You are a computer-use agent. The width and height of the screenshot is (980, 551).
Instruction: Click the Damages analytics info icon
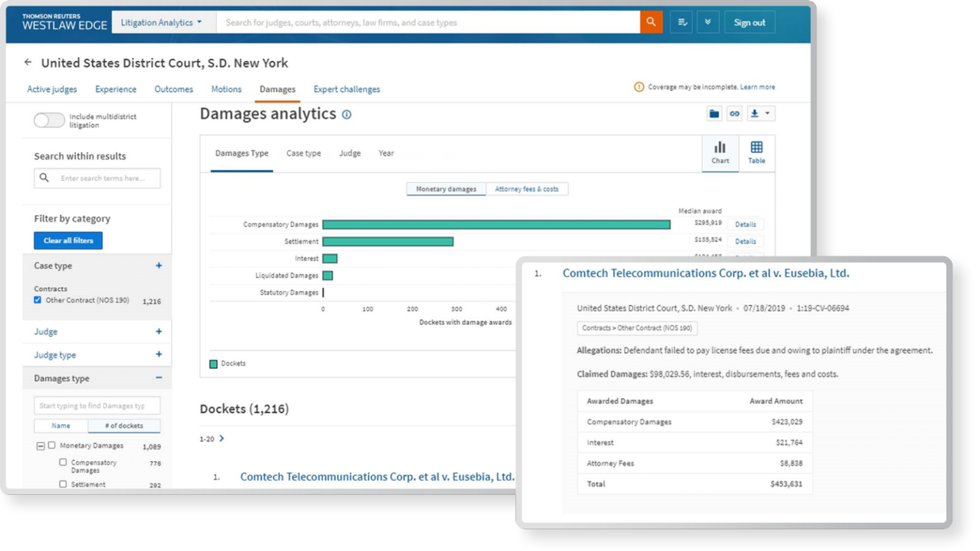(x=346, y=115)
